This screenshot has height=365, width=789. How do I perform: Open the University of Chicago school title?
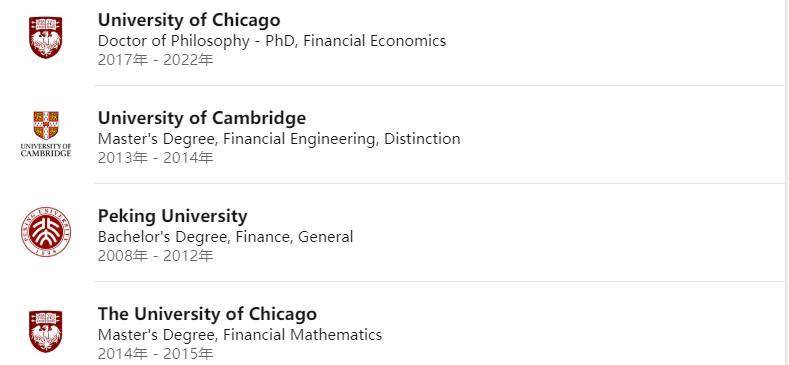[189, 20]
